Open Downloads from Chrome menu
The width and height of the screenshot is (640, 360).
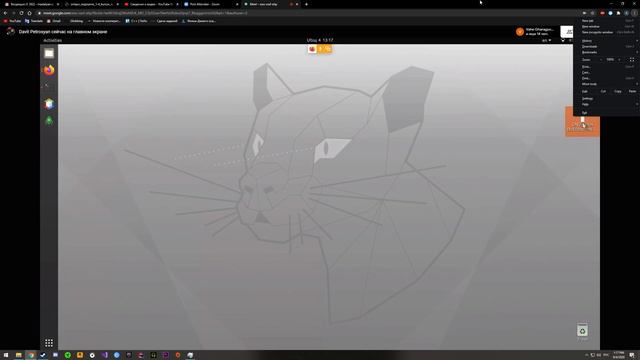point(607,47)
